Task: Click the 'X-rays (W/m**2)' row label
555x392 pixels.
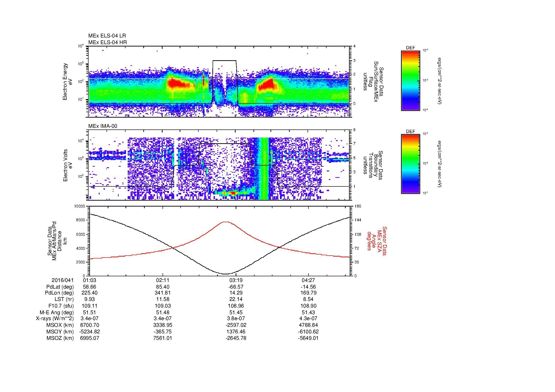Action: point(55,318)
